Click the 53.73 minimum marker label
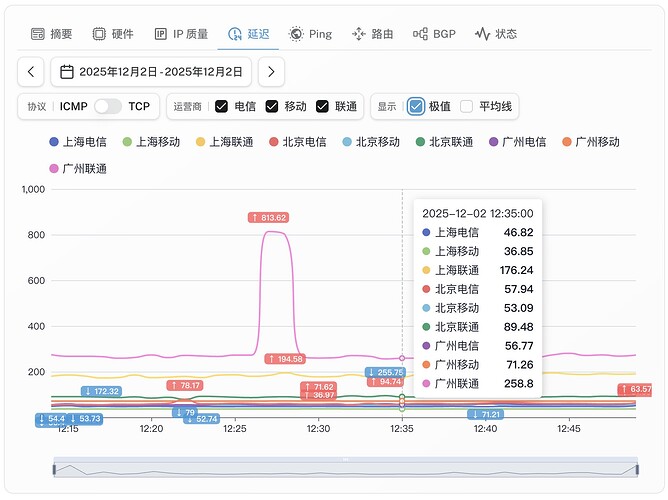668x500 pixels. pyautogui.click(x=85, y=419)
